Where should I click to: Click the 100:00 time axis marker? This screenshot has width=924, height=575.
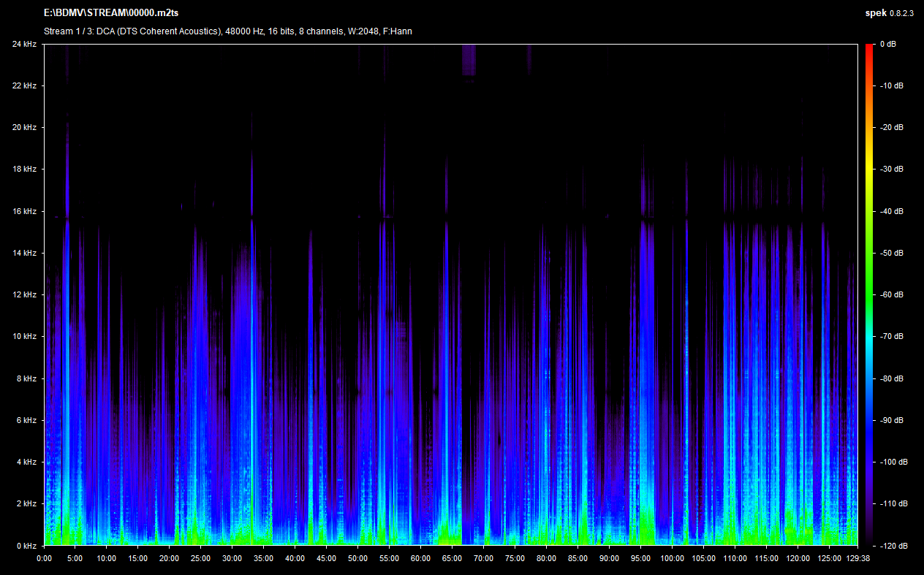pos(672,558)
